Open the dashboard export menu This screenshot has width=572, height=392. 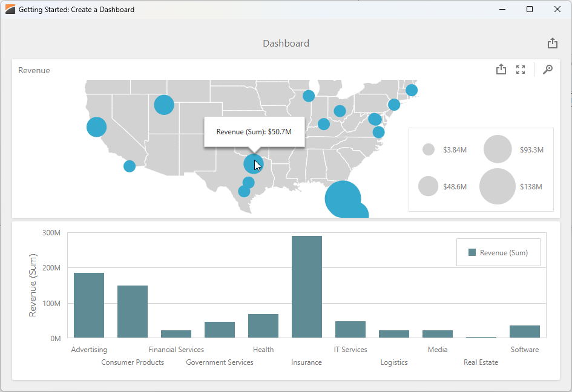pyautogui.click(x=552, y=43)
